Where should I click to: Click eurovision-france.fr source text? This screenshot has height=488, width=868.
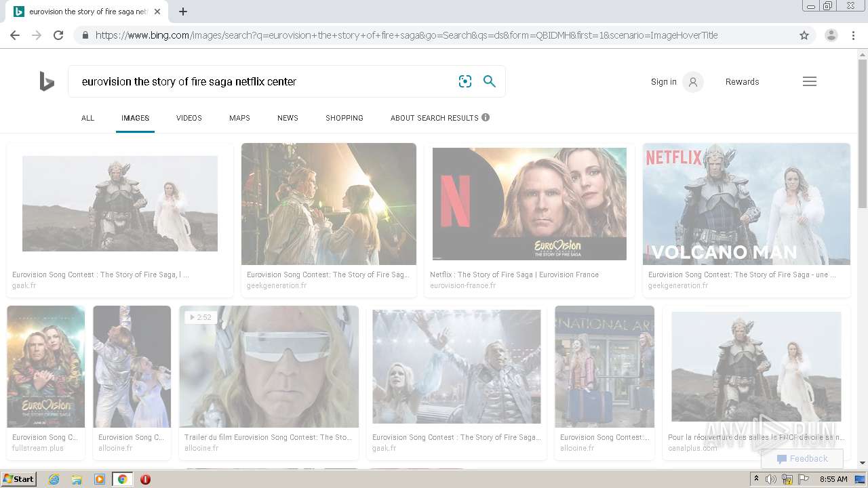click(462, 285)
